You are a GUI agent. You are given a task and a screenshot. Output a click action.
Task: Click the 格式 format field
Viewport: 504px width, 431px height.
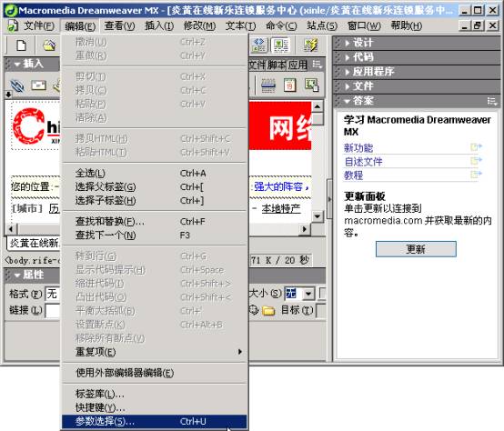point(53,294)
